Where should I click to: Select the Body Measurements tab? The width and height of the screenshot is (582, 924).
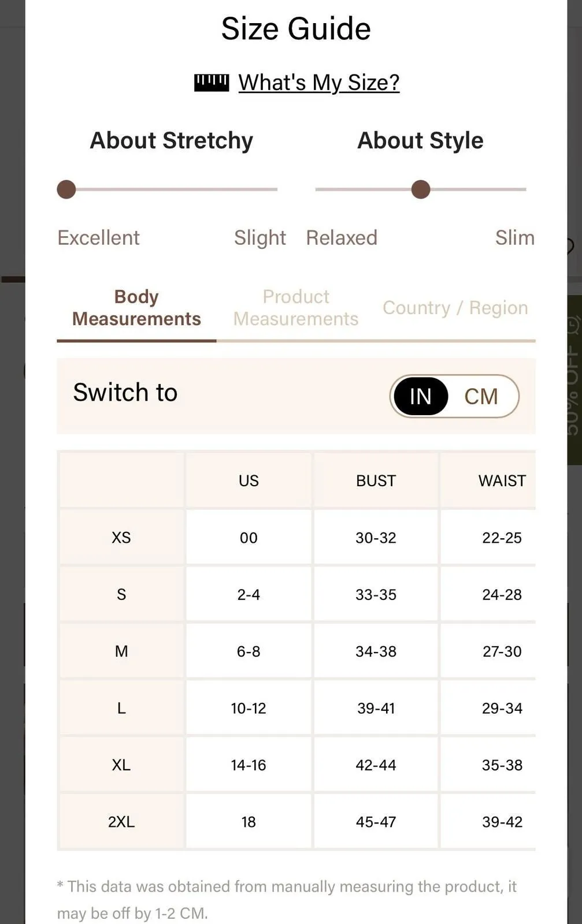[136, 308]
